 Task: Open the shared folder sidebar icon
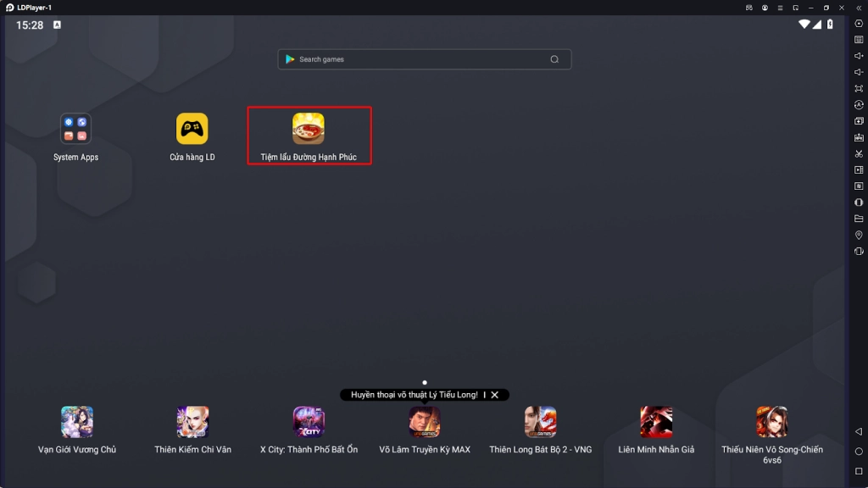[x=859, y=219]
